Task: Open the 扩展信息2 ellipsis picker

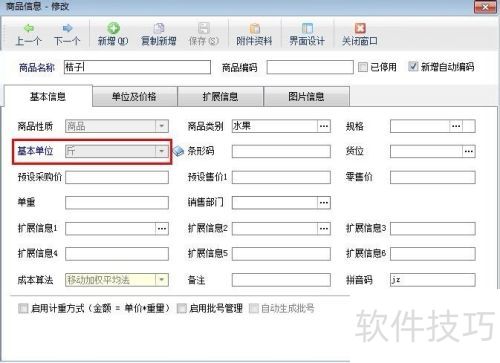Action: tap(324, 229)
